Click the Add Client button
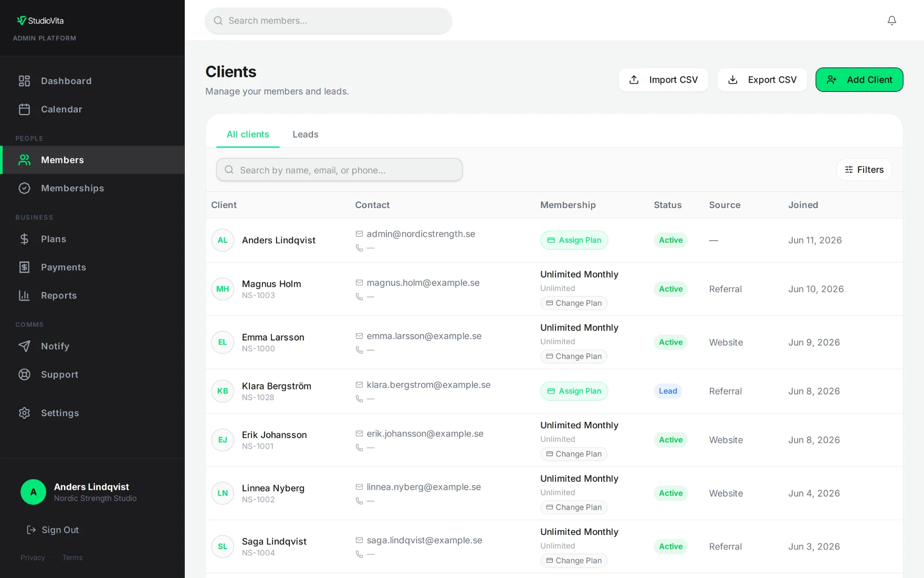This screenshot has height=578, width=924. (x=859, y=80)
